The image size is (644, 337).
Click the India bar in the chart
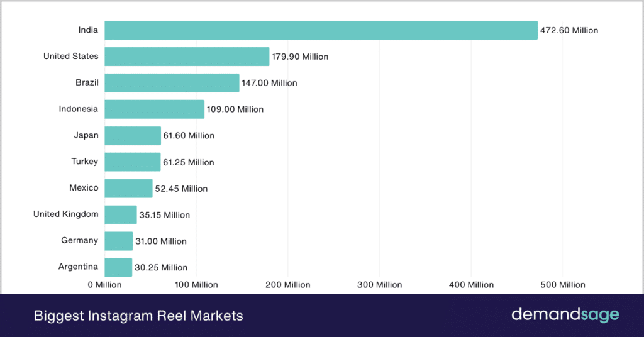coord(321,30)
